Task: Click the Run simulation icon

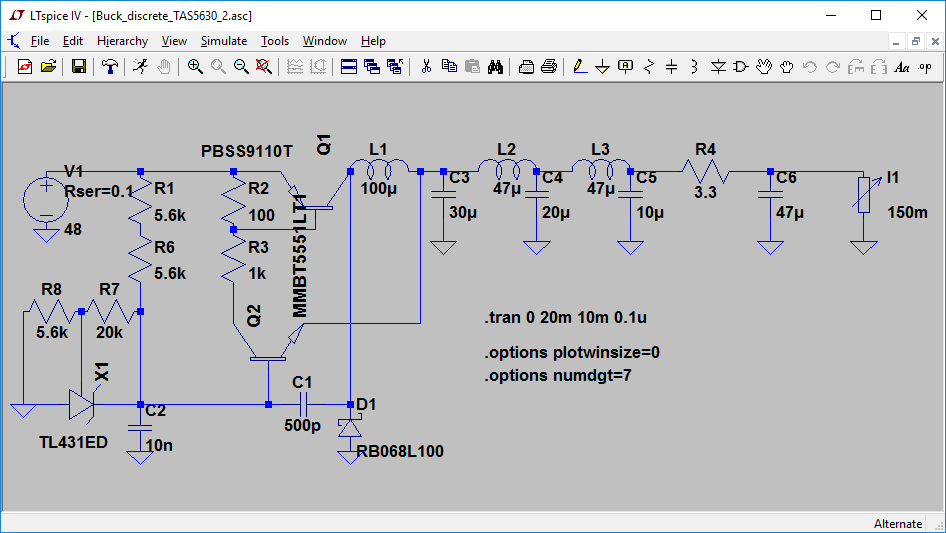Action: (141, 67)
